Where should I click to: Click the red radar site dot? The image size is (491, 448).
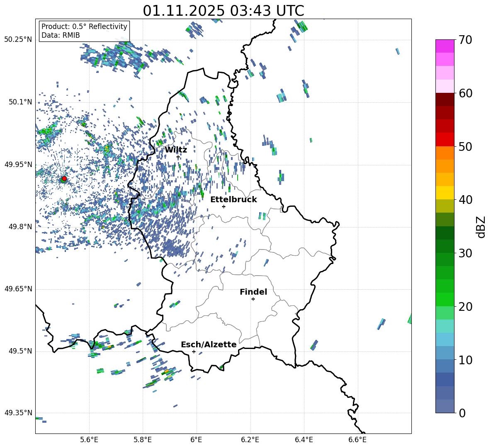[x=64, y=179]
